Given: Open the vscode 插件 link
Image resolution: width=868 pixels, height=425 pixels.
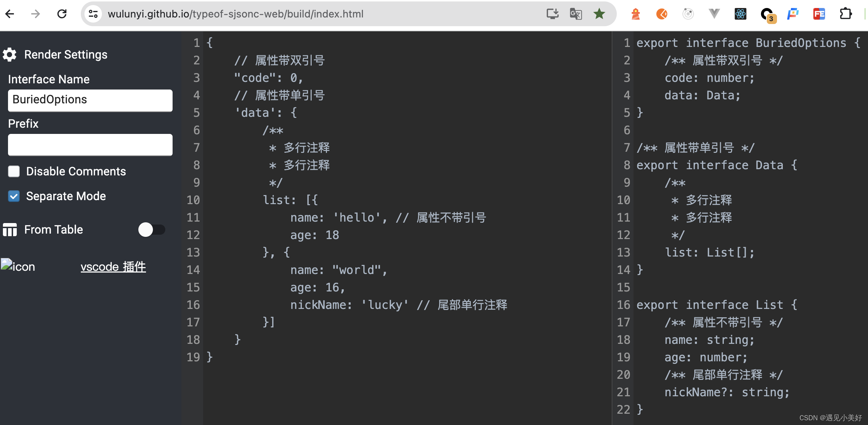Looking at the screenshot, I should point(113,267).
